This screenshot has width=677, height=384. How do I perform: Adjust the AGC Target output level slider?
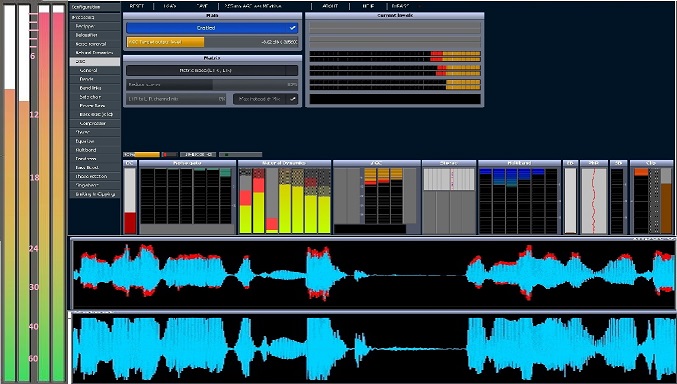(x=212, y=42)
